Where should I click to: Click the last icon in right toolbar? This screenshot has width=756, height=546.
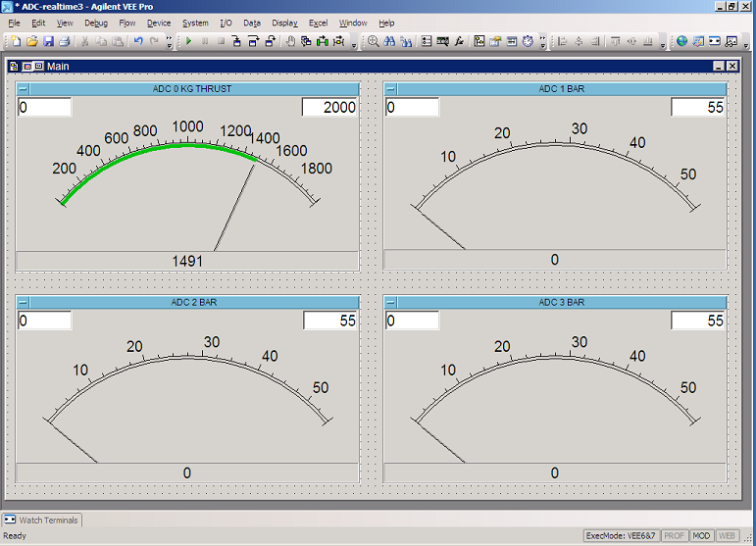(x=731, y=41)
